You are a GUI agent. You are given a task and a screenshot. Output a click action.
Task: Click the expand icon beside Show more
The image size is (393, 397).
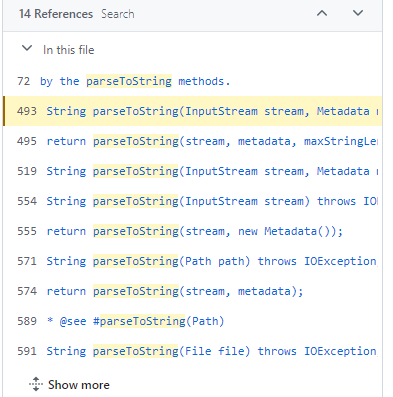(x=36, y=384)
